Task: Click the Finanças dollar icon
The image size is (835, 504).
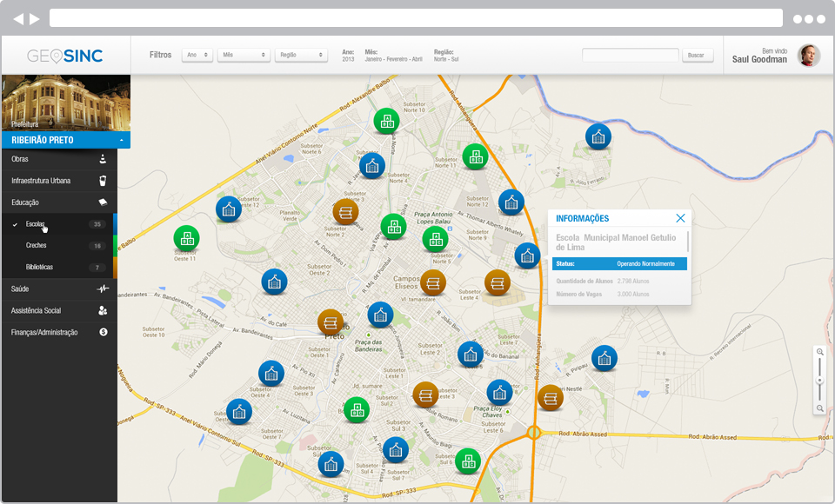Action: pyautogui.click(x=104, y=332)
